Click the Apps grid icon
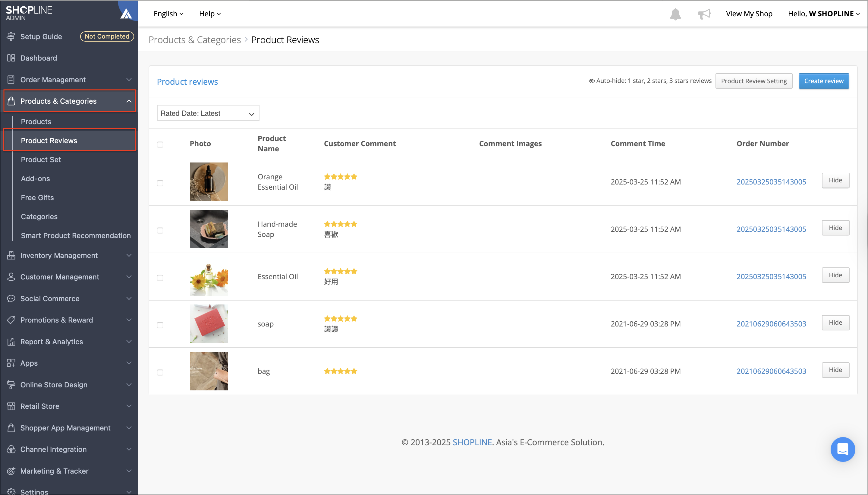This screenshot has width=868, height=495. pos(11,363)
